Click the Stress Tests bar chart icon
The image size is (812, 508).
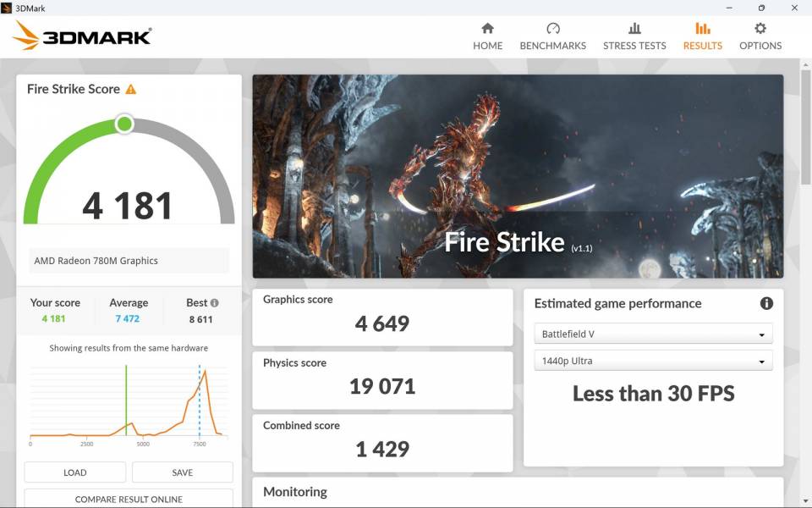[x=634, y=29]
